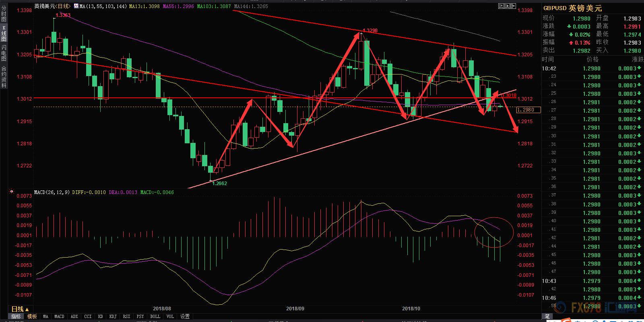Click the MACD panel settings icon
The width and height of the screenshot is (644, 322).
tap(12, 192)
